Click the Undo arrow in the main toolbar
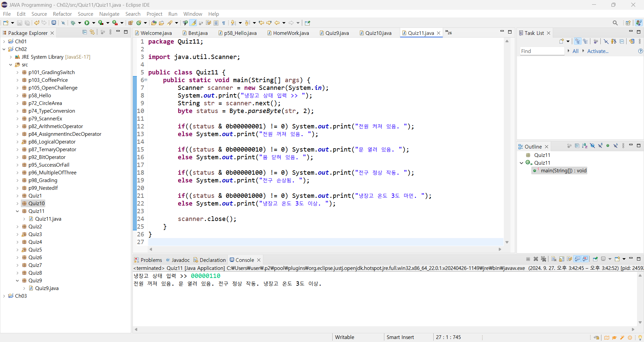The height and width of the screenshot is (342, 644). [x=37, y=23]
